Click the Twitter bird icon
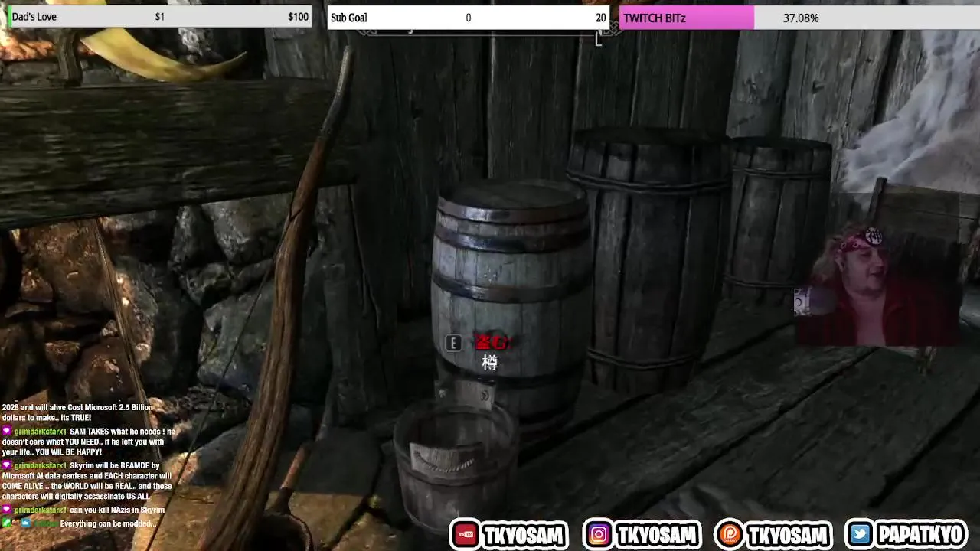980x551 pixels. point(860,535)
